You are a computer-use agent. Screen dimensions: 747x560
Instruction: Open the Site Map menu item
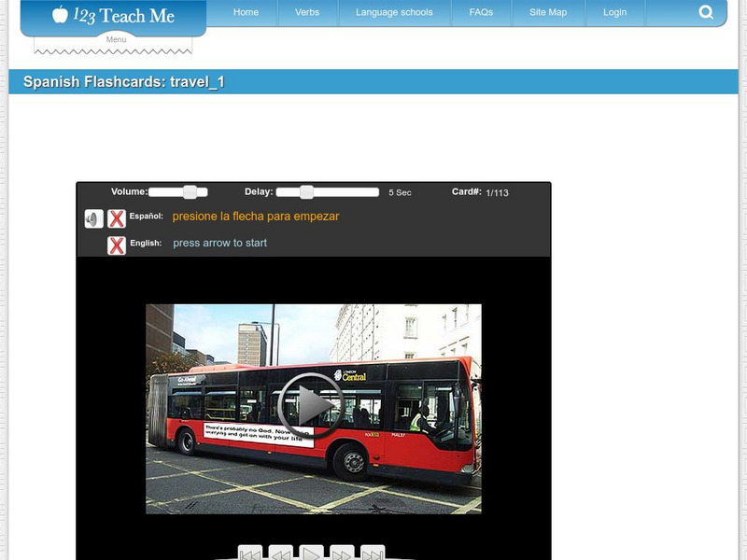coord(548,12)
